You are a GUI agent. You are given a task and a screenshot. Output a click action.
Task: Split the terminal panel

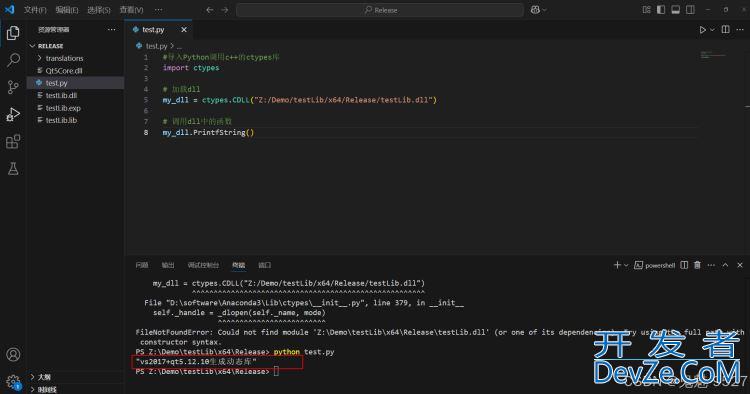684,265
